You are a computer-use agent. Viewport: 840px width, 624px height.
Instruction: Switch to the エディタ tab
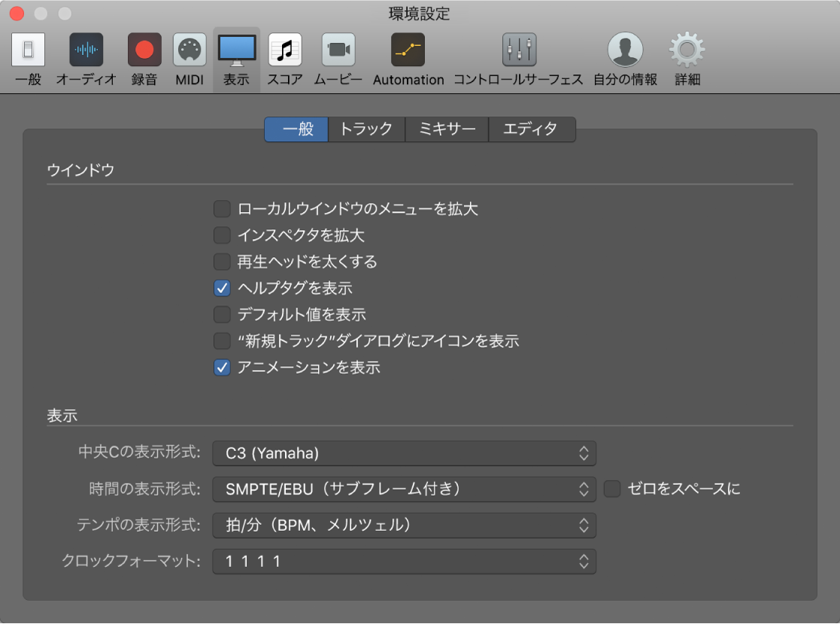532,129
